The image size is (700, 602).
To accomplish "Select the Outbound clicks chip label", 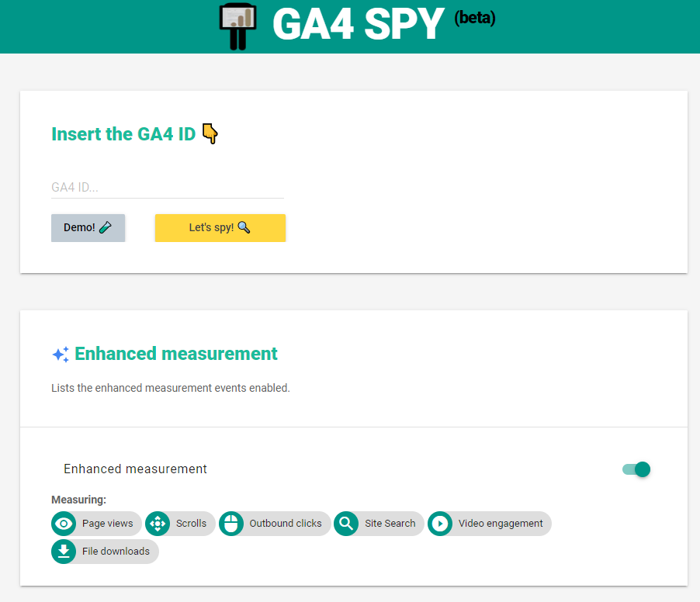I will point(286,524).
